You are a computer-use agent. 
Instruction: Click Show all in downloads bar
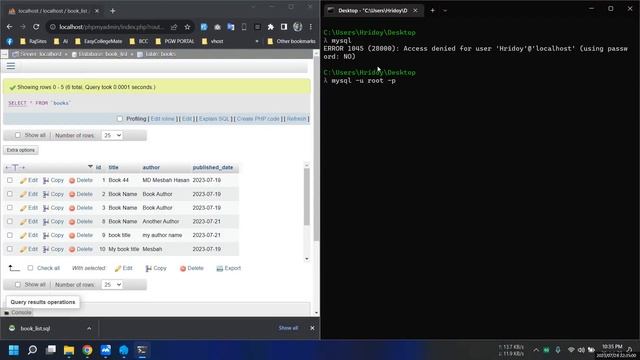pyautogui.click(x=288, y=328)
